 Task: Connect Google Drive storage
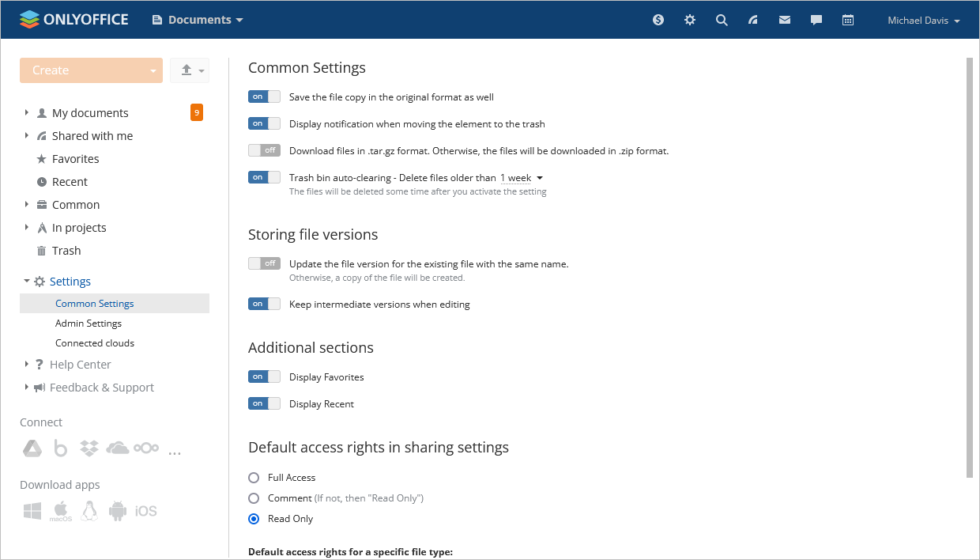[32, 448]
